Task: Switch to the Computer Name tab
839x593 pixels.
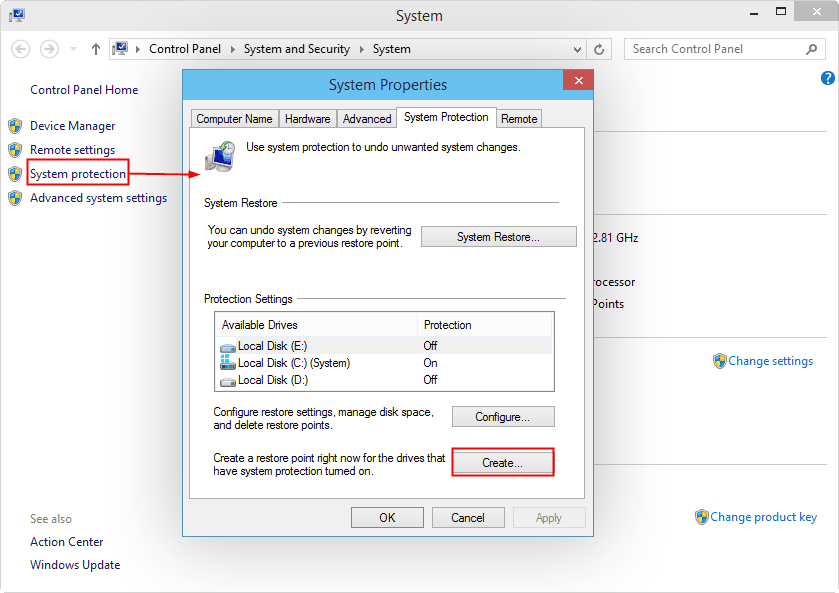Action: (234, 119)
